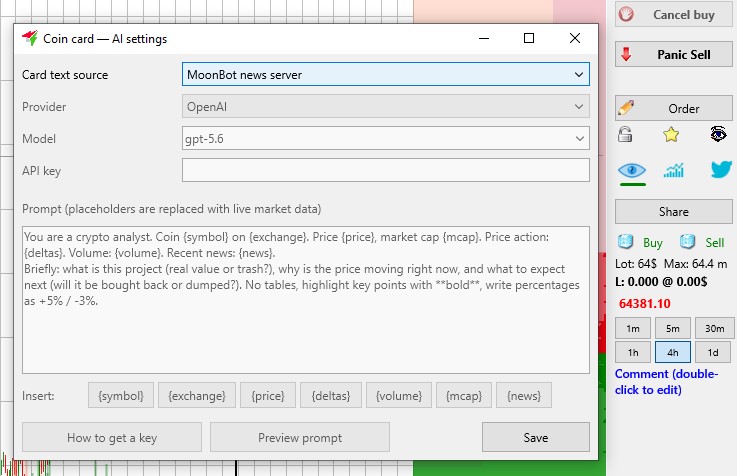This screenshot has width=737, height=476.
Task: Click the Order button with pencil
Action: tap(674, 108)
